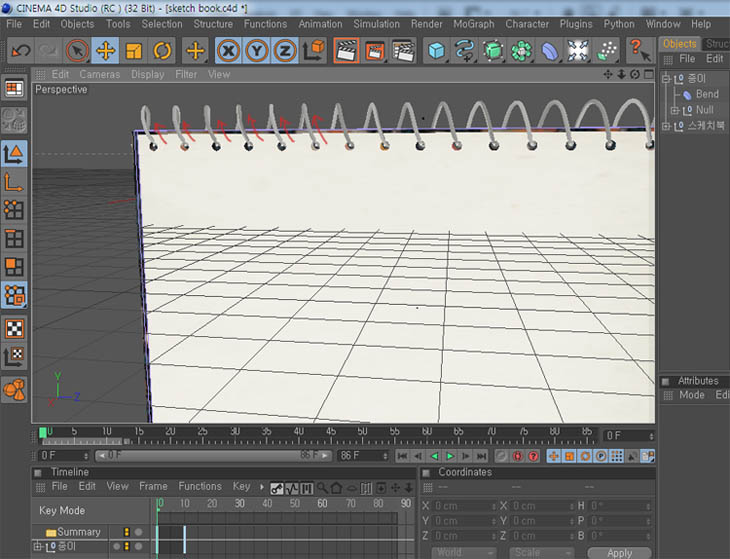Screen dimensions: 730x559
Task: Select the Bend deformer in object tree
Action: coord(707,94)
